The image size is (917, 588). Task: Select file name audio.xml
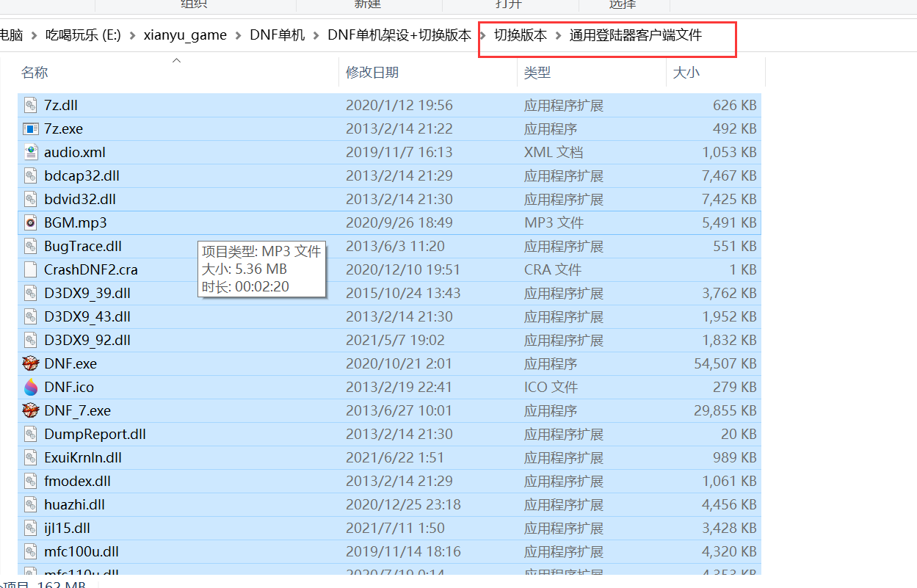pyautogui.click(x=75, y=152)
